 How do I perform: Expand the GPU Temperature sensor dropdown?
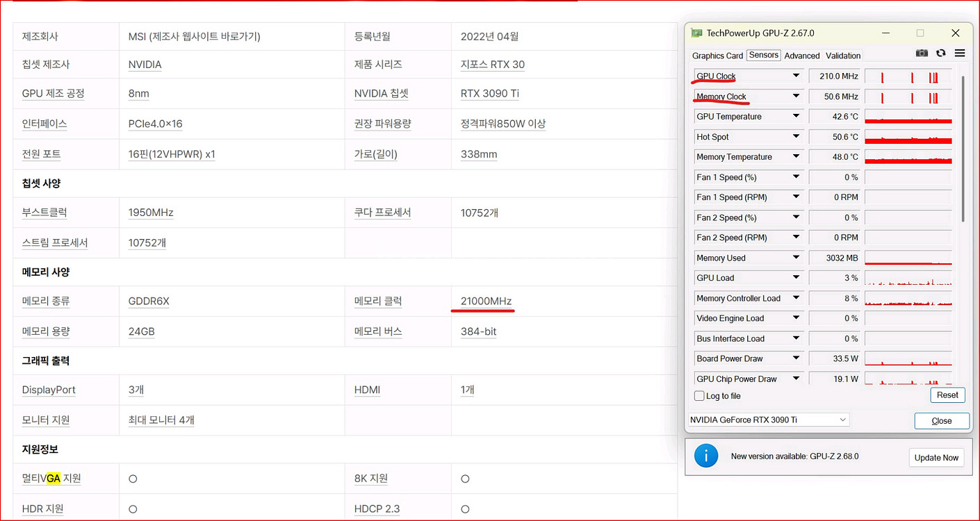click(796, 117)
